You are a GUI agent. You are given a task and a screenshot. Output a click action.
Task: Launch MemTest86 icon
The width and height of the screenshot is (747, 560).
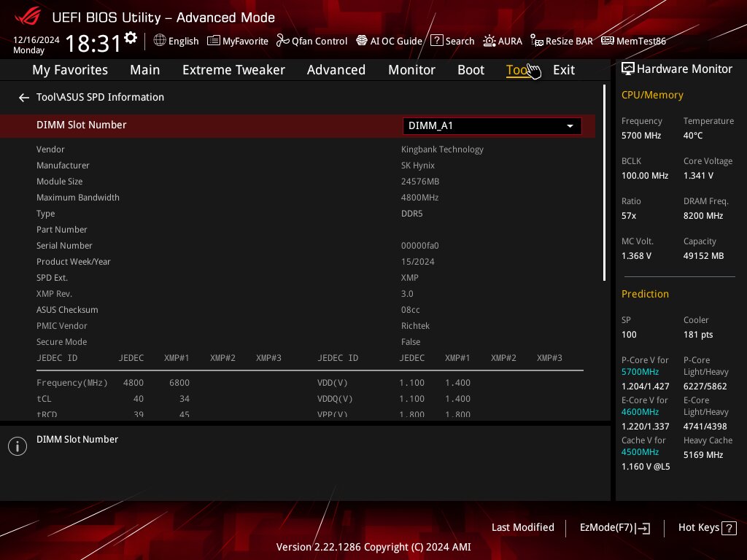pos(608,41)
